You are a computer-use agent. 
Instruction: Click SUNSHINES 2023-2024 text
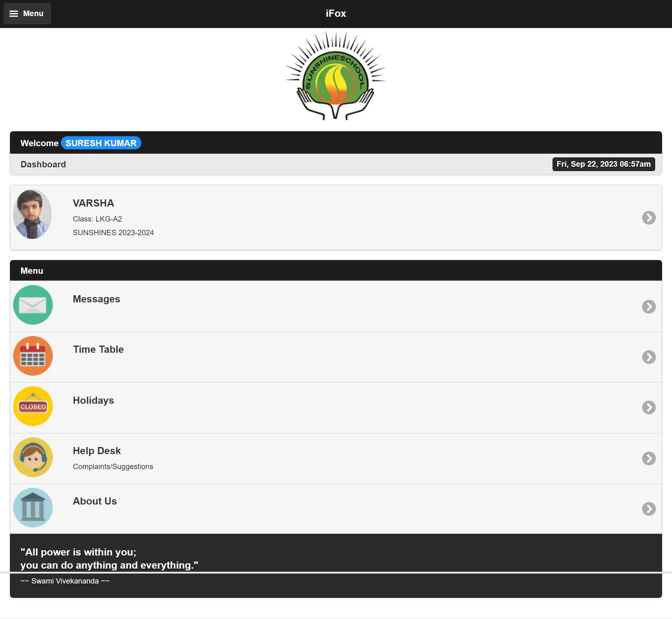pyautogui.click(x=113, y=232)
